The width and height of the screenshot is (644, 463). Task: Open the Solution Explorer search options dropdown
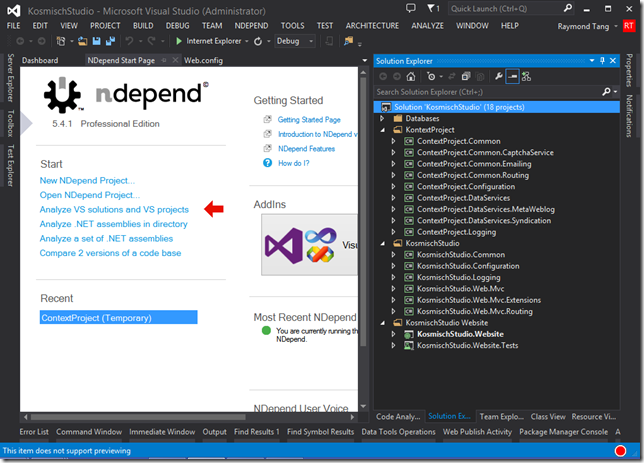click(615, 92)
